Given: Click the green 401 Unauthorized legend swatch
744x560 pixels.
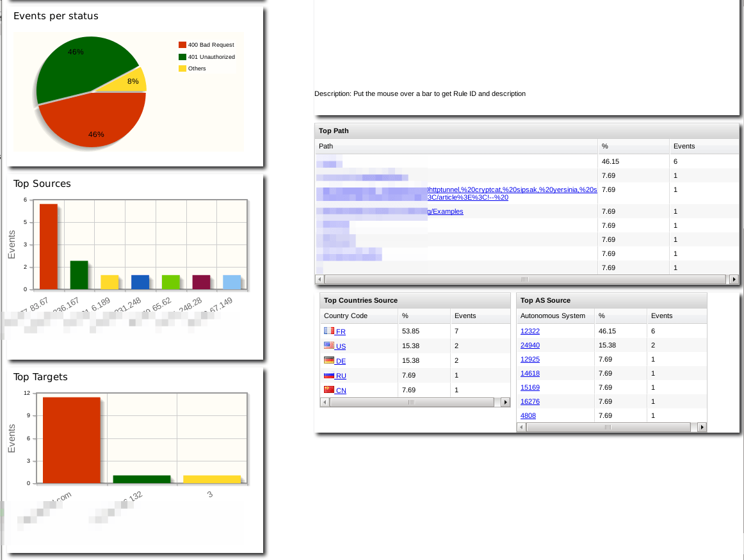Looking at the screenshot, I should click(x=182, y=57).
